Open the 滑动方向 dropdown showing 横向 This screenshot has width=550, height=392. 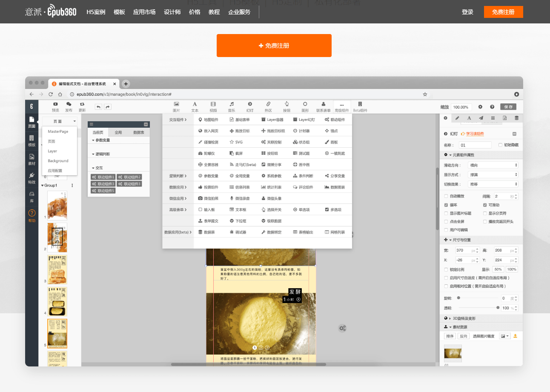493,165
